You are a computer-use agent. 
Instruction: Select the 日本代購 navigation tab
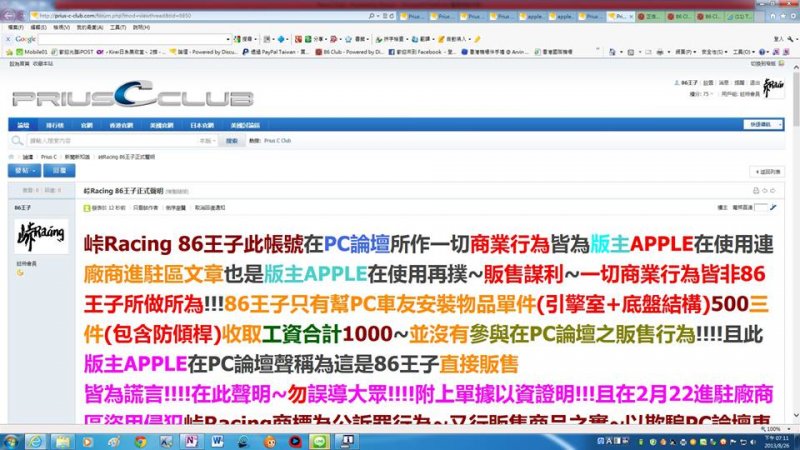(202, 125)
